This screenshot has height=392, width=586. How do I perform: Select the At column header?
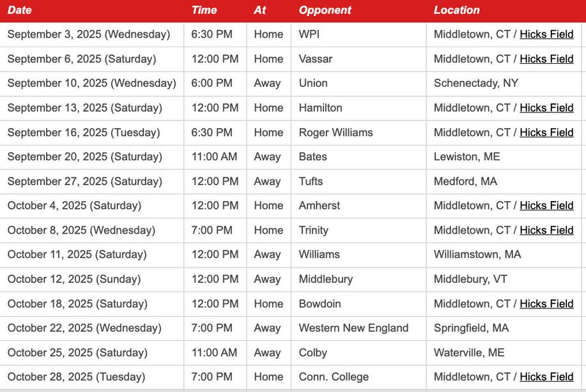[x=259, y=10]
